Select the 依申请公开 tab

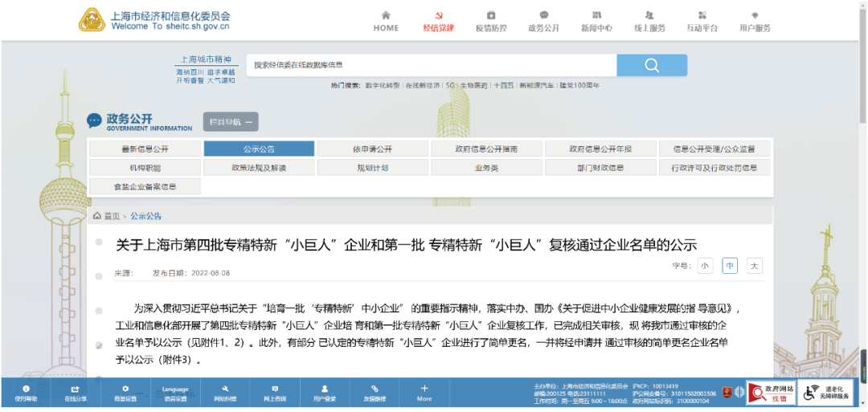coord(373,149)
